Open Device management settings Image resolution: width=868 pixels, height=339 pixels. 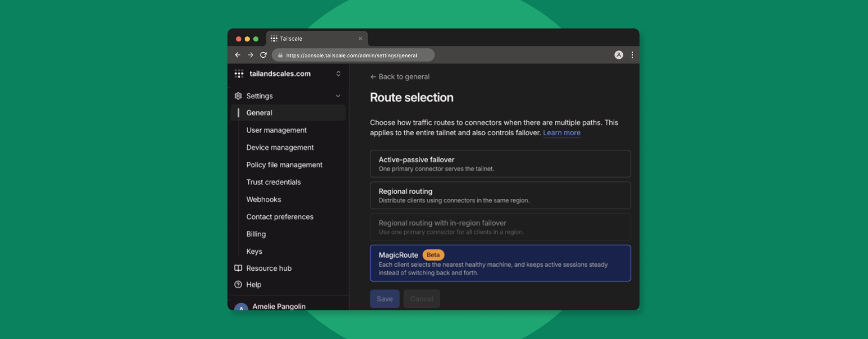point(280,148)
